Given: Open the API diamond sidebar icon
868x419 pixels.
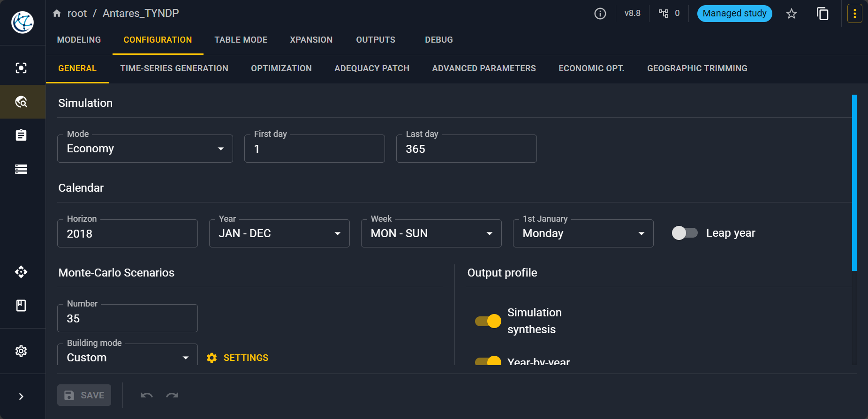Looking at the screenshot, I should point(21,272).
